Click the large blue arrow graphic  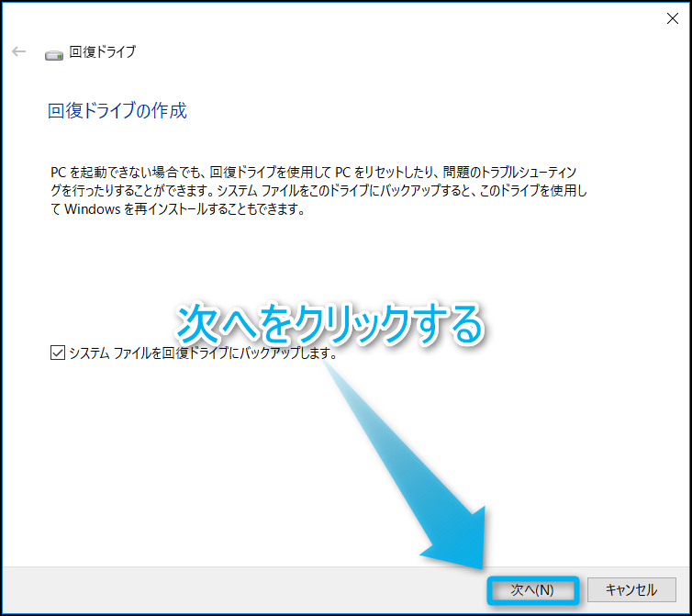(x=431, y=477)
